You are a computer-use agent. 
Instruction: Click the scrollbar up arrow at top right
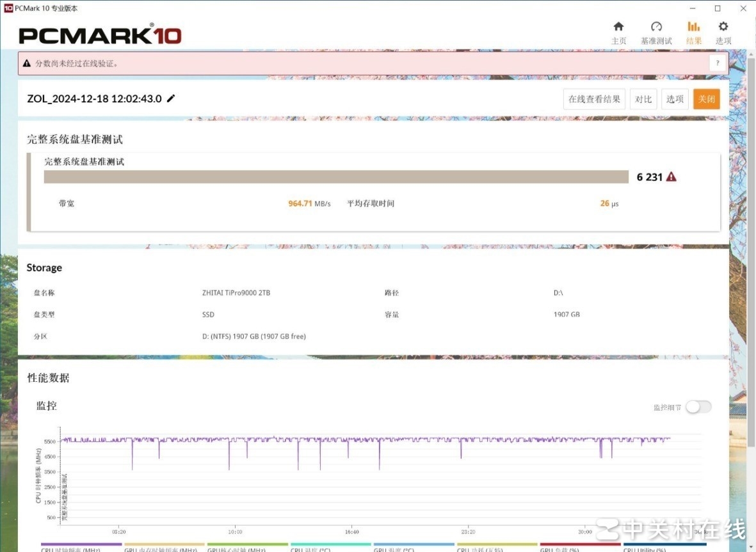(x=751, y=54)
